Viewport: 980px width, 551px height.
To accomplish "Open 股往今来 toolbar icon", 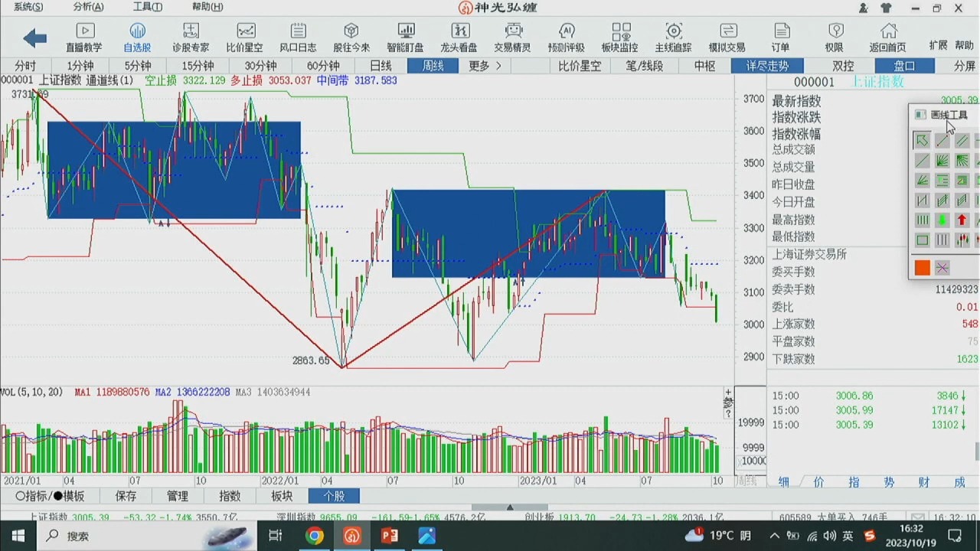I will (x=351, y=37).
